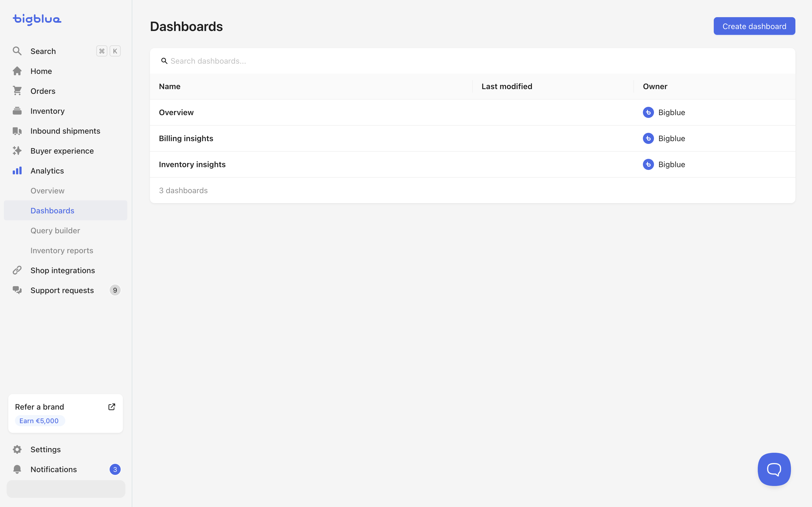Image resolution: width=812 pixels, height=507 pixels.
Task: Click the account bar at sidebar bottom
Action: (66, 489)
